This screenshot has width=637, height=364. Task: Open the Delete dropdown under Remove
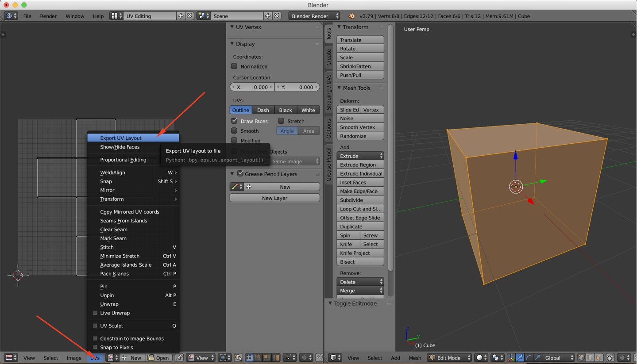click(360, 282)
